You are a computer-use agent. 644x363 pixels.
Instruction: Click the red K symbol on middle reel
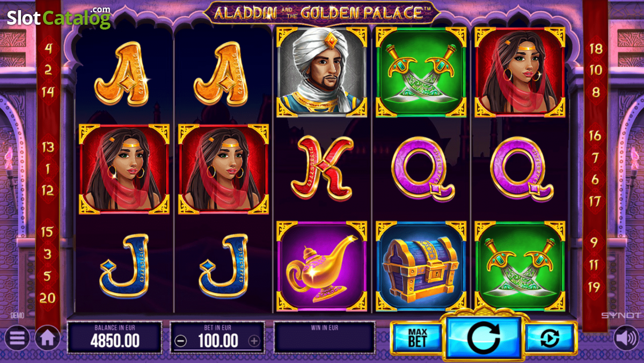pos(322,169)
